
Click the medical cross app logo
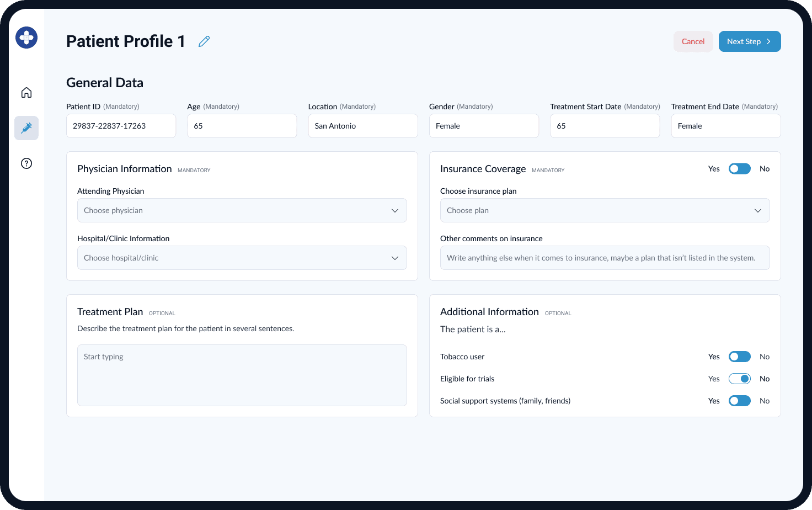tap(26, 38)
